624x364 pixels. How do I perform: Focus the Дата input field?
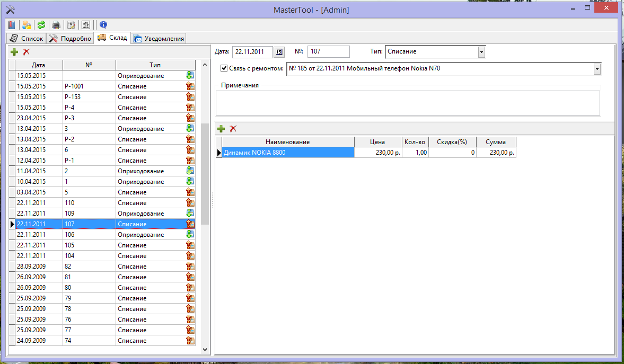252,52
